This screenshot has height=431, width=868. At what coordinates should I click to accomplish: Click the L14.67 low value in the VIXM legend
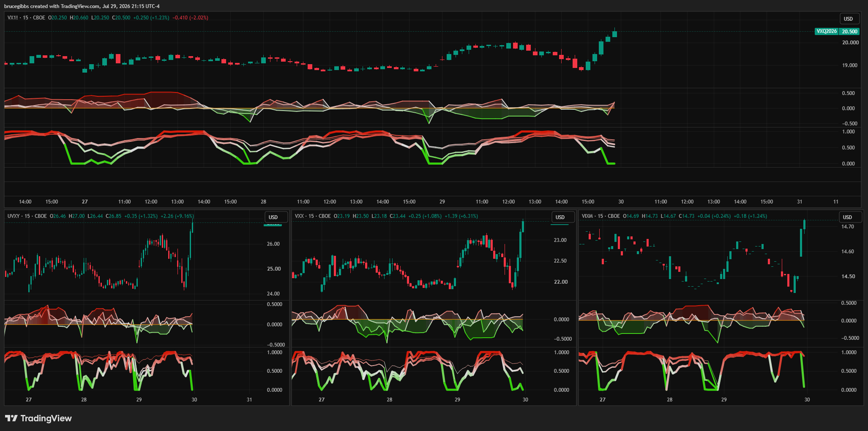pos(668,216)
